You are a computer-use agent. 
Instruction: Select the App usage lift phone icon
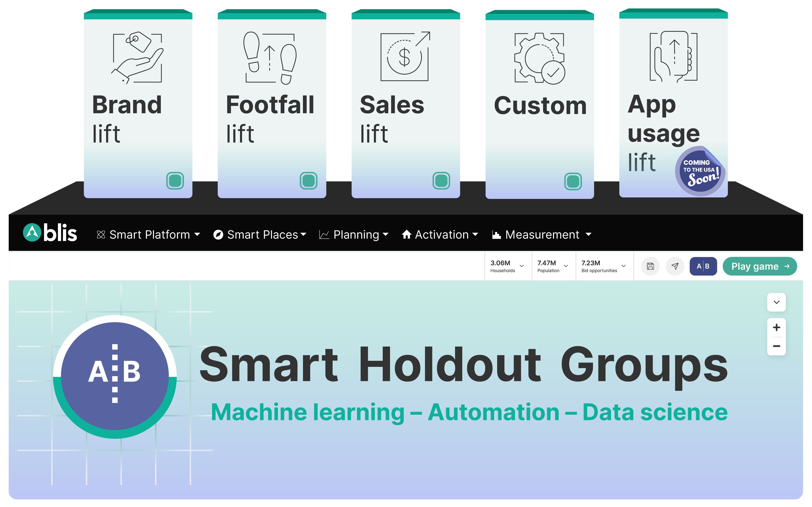(673, 57)
